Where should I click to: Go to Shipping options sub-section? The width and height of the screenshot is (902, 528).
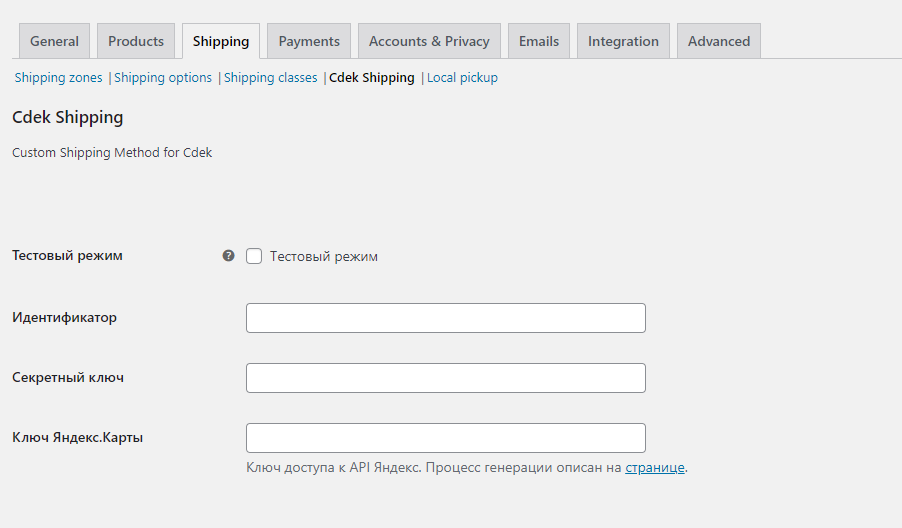[x=163, y=78]
